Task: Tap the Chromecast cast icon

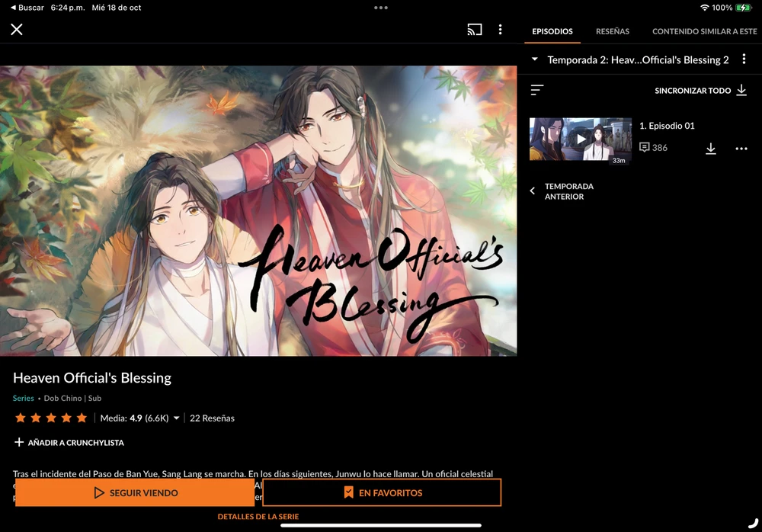Action: [x=475, y=30]
